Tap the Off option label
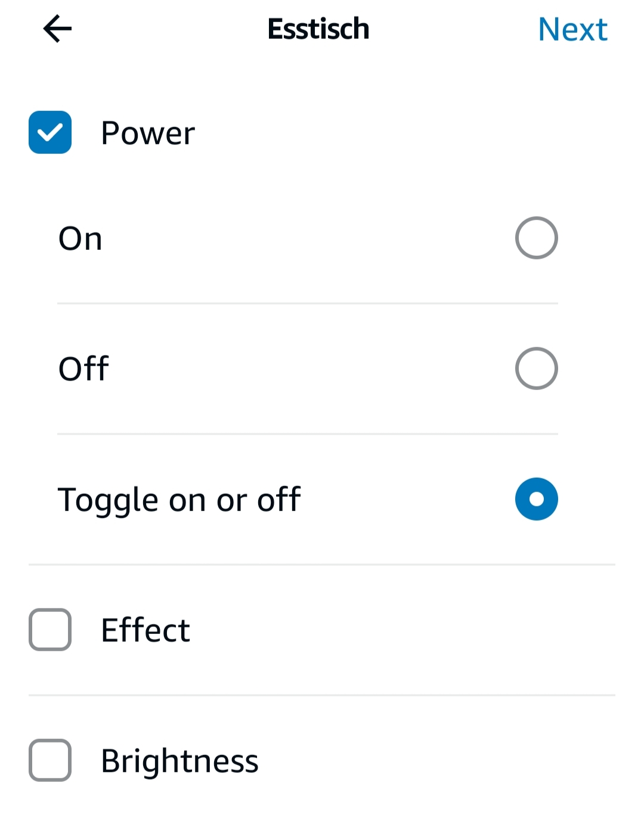 [x=83, y=369]
